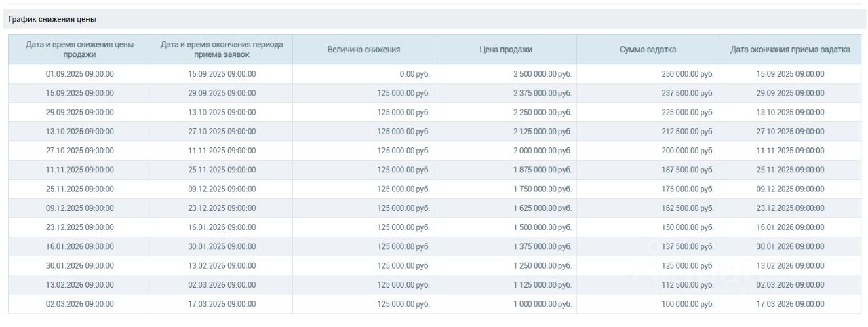Click 13.02.2026 09:00:00 in the price-drop date column
Image resolution: width=868 pixels, height=327 pixels.
click(x=80, y=284)
